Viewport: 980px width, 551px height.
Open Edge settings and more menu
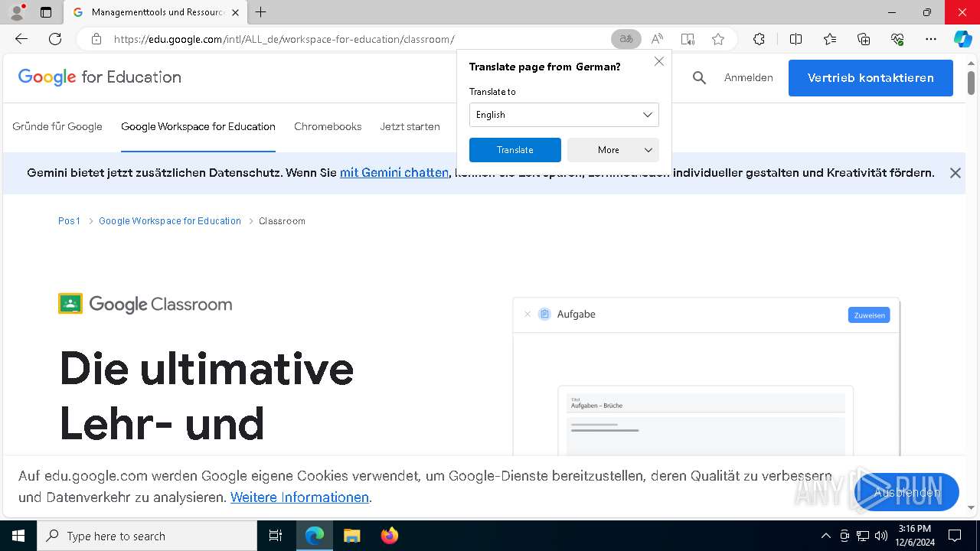[x=931, y=39]
